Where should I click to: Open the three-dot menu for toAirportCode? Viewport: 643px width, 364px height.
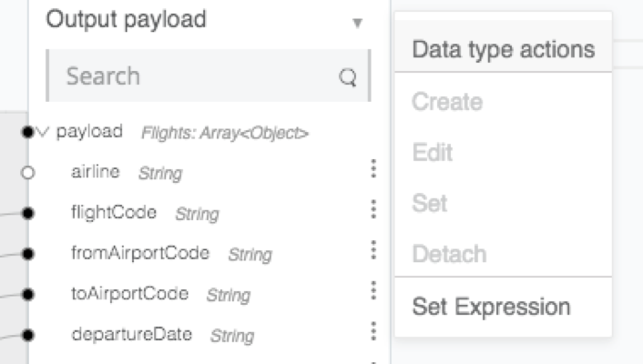[x=373, y=290]
